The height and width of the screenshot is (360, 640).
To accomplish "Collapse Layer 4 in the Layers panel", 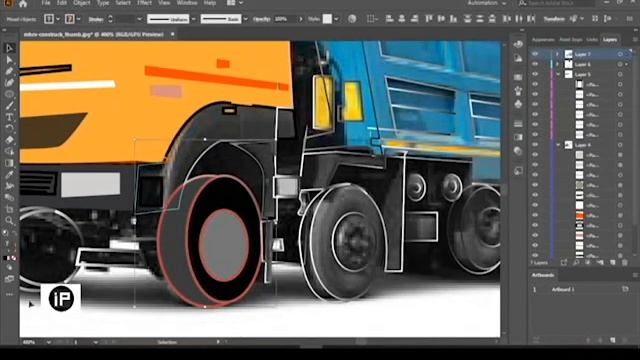I will [558, 145].
